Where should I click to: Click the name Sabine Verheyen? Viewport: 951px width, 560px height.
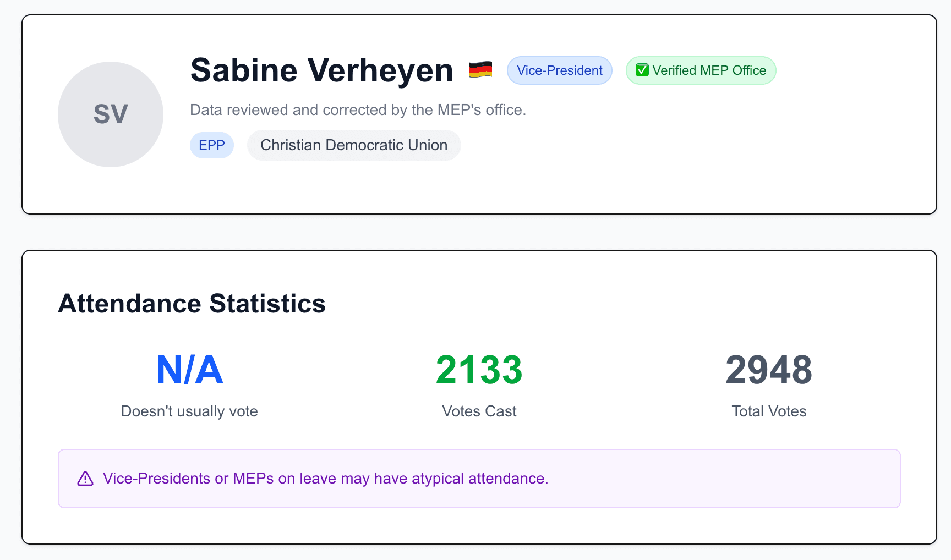click(320, 70)
